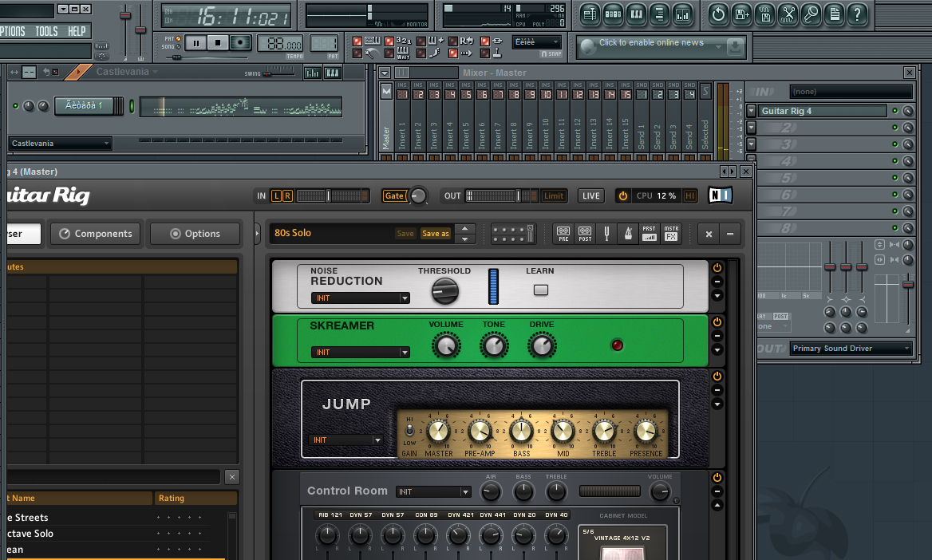
Task: Pause playback in transport panel
Action: pos(195,43)
